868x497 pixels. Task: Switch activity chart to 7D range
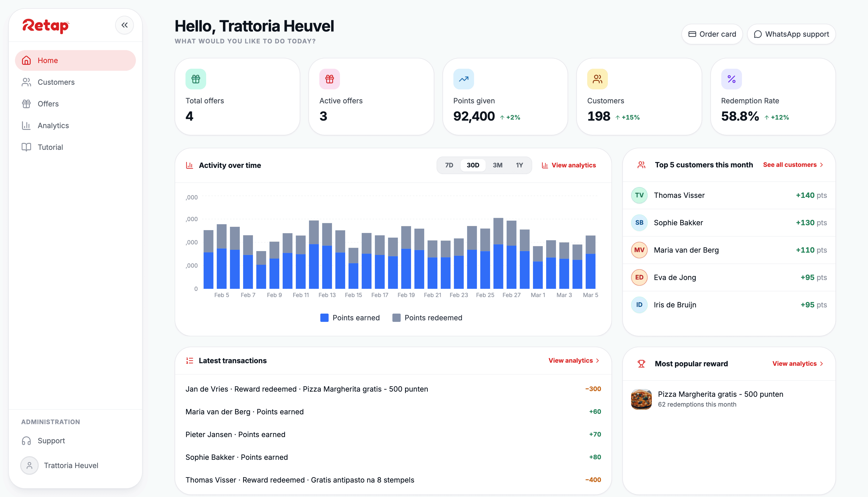point(449,165)
